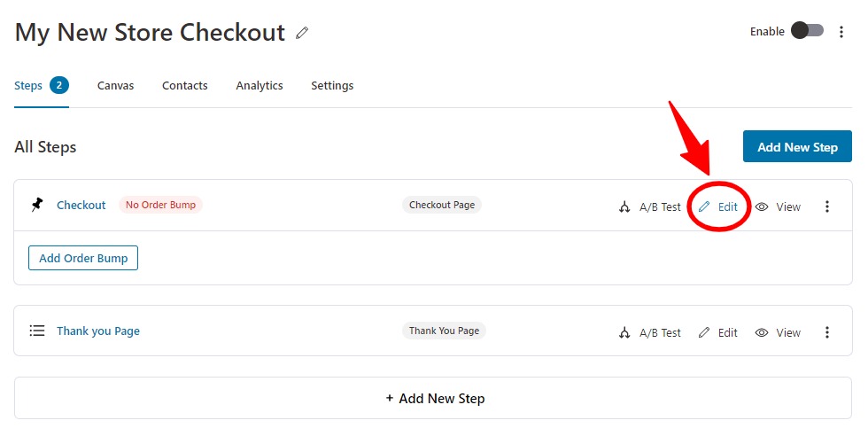Click the pin icon on Checkout step
Viewport: 868px width, 436px height.
pyautogui.click(x=36, y=205)
